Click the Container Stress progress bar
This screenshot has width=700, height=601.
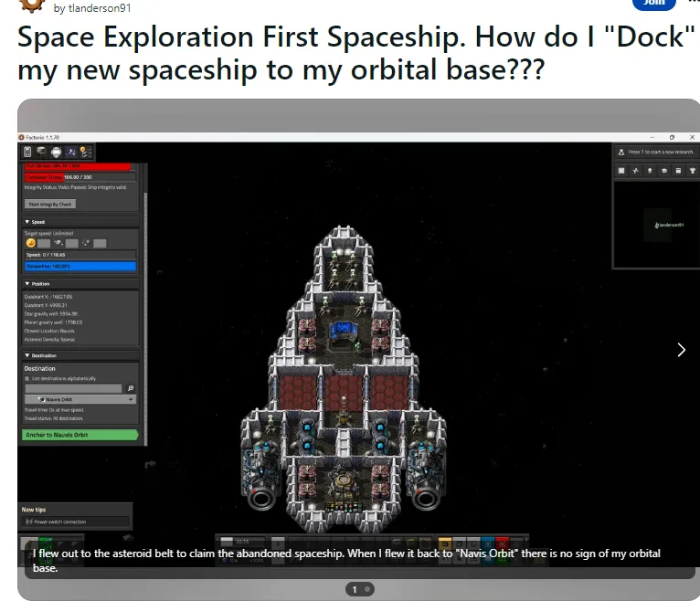(80, 177)
